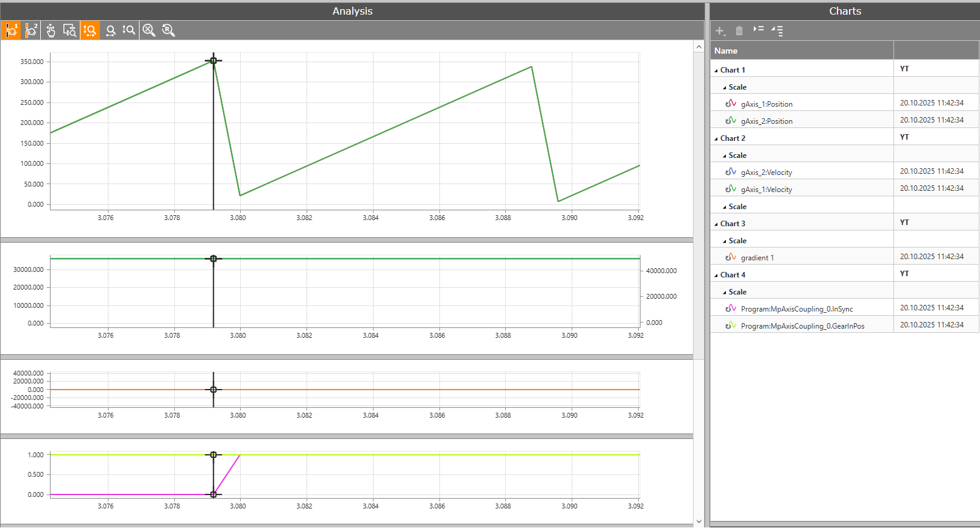Click the gAxis_1:Position curve icon
The width and height of the screenshot is (980, 528).
coord(731,103)
